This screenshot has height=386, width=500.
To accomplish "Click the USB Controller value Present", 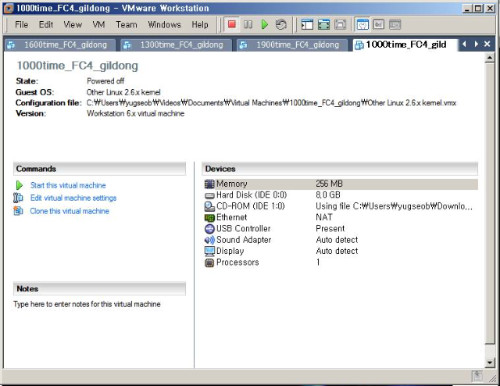I will [x=330, y=229].
